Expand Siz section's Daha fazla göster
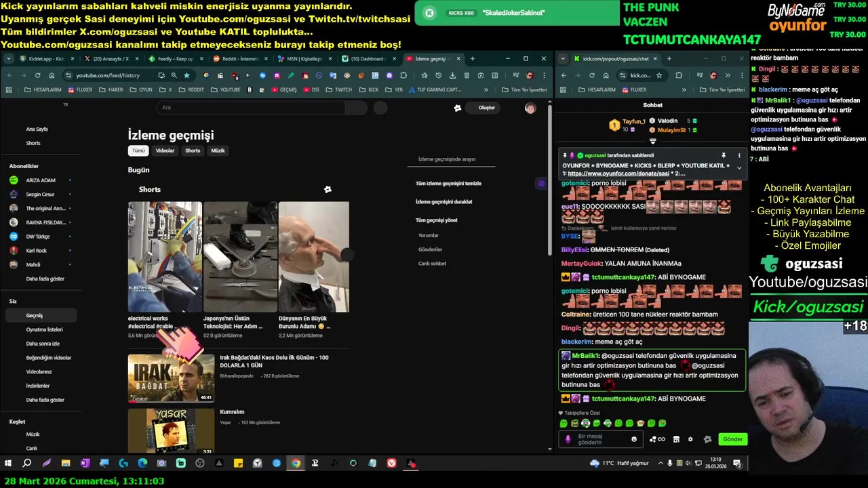 click(x=45, y=400)
